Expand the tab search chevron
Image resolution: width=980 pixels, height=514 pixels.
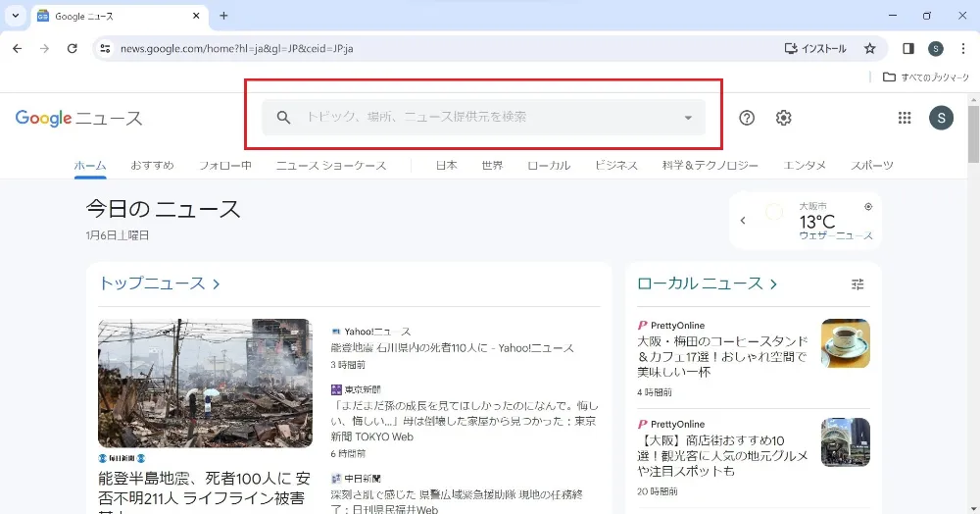point(16,16)
